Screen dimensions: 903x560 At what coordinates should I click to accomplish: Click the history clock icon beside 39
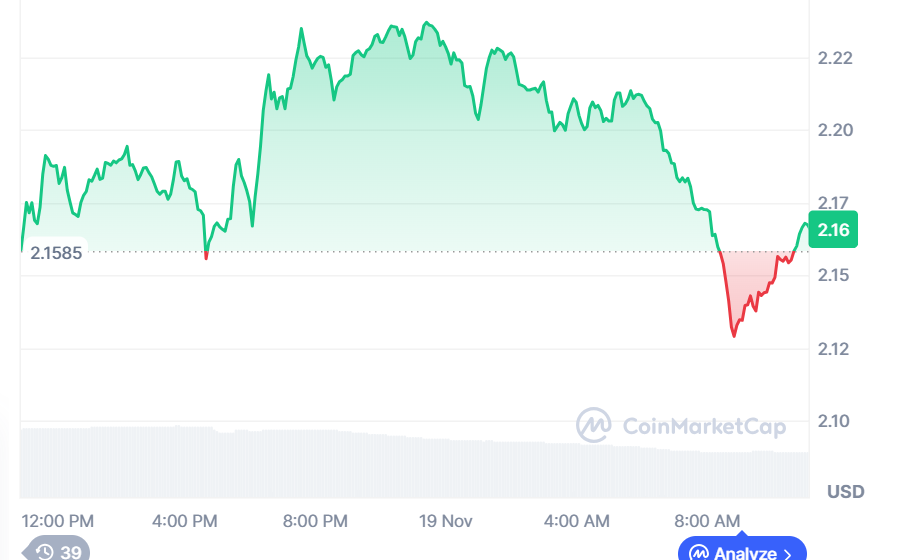(45, 553)
